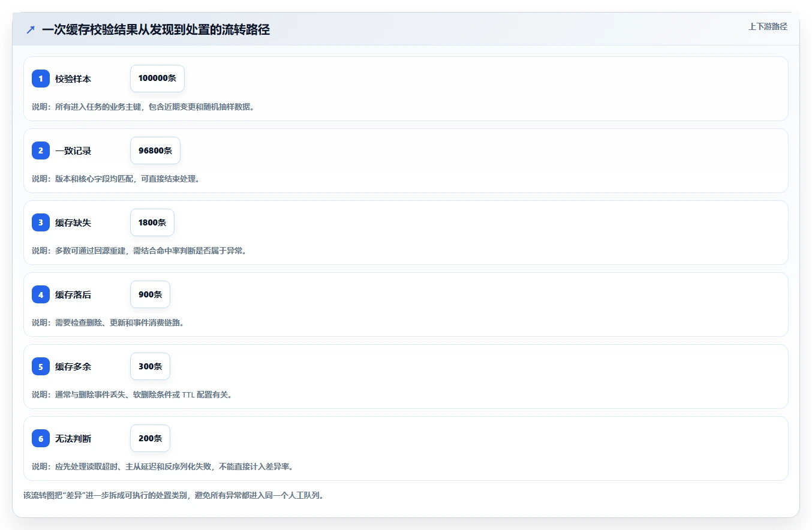
Task: Click the description 多数可通过回源重建
Action: pyautogui.click(x=139, y=251)
